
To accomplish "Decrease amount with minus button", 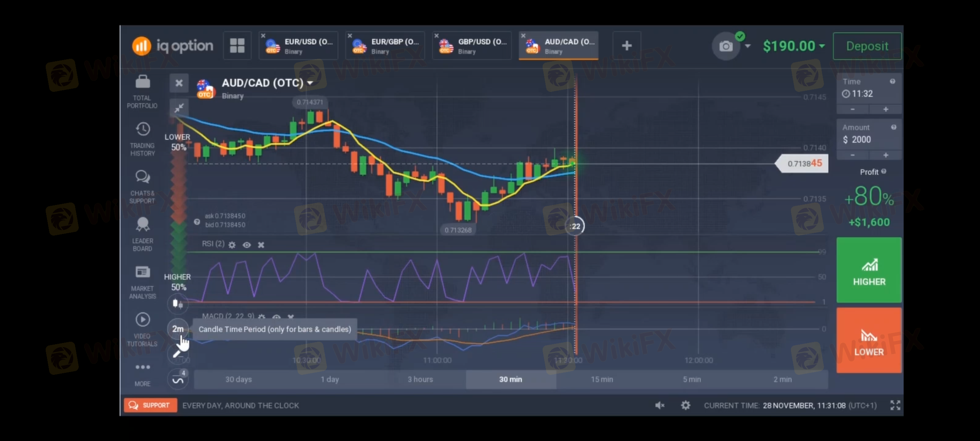I will 853,155.
